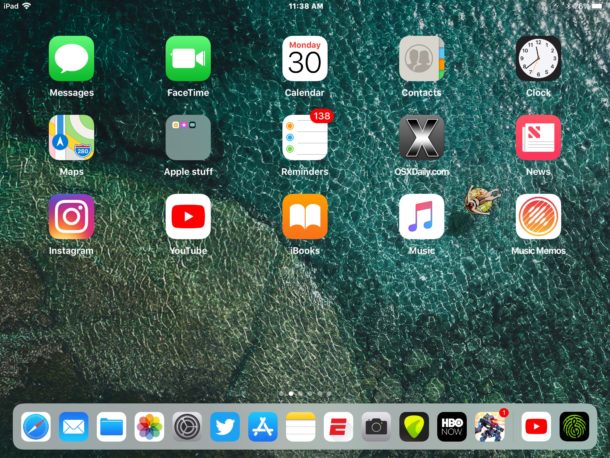Screen dimensions: 610x458
Task: Launch iBooks
Action: click(x=305, y=216)
